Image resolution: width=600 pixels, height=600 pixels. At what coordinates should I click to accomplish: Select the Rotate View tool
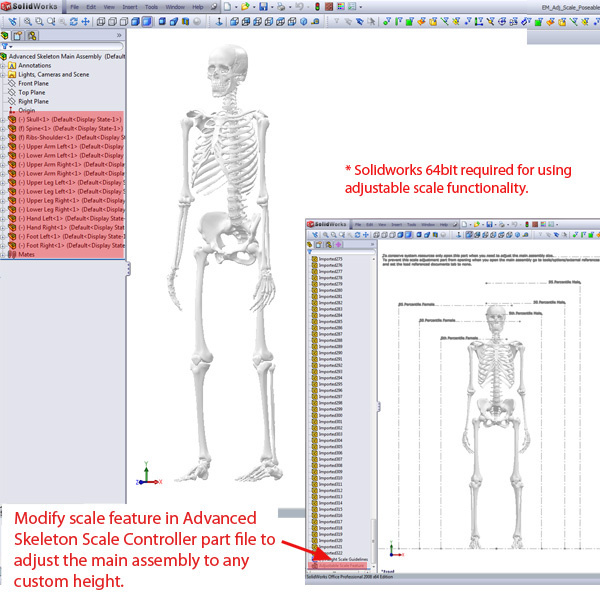coord(74,20)
